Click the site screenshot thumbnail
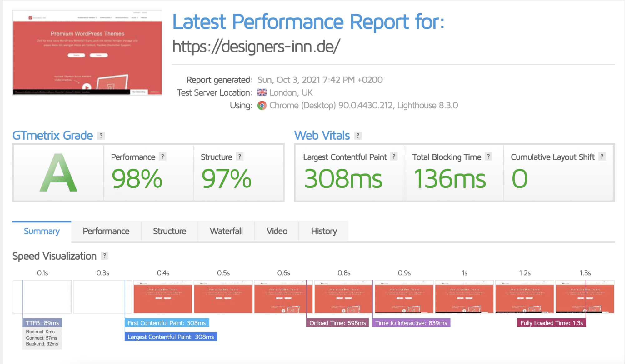 coord(87,52)
